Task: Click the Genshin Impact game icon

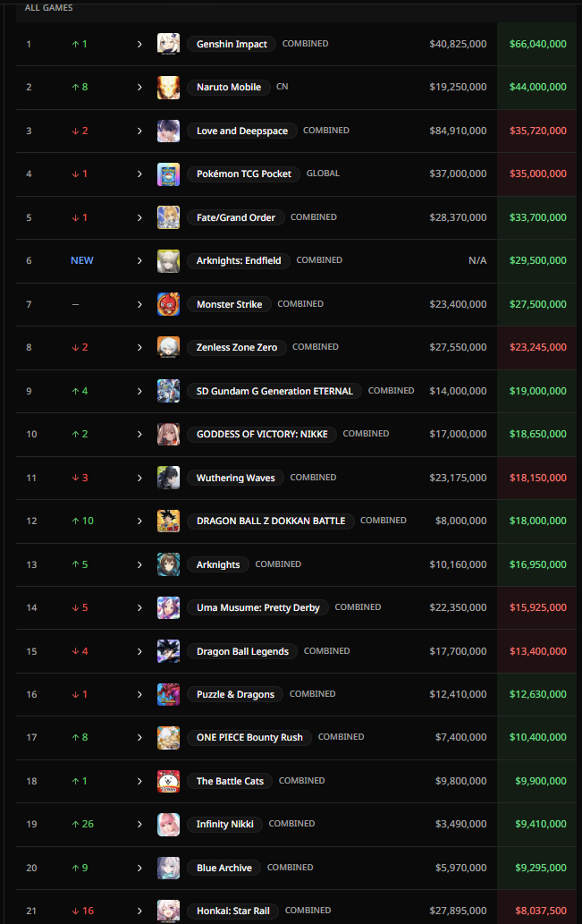Action: 168,44
